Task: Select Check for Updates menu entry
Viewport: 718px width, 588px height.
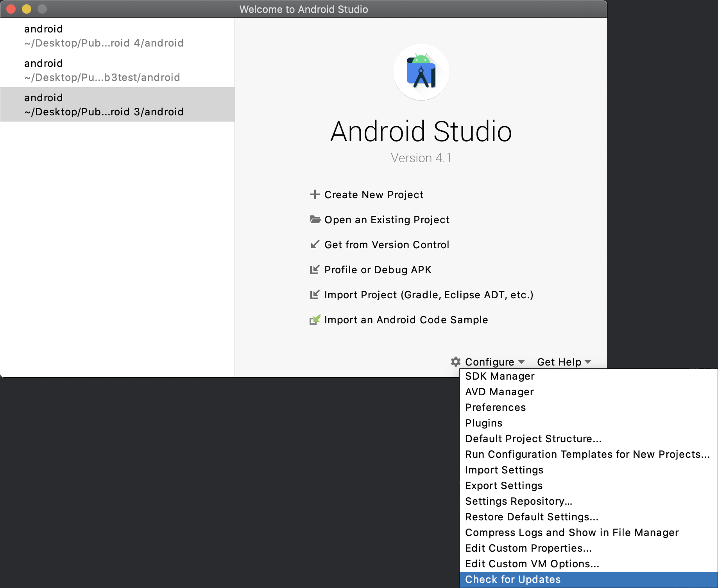Action: point(589,579)
